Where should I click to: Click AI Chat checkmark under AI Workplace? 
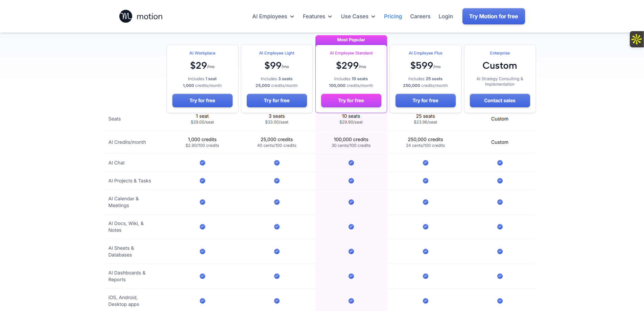click(202, 163)
